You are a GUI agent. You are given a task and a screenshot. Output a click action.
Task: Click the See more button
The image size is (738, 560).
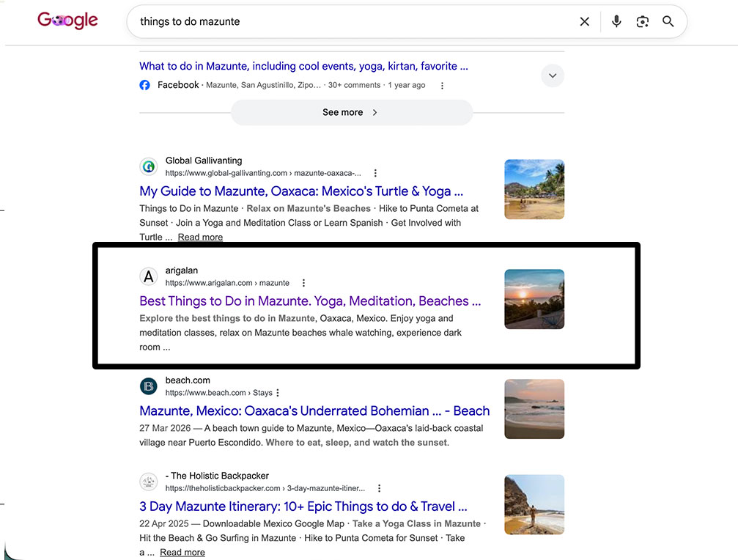pos(352,112)
